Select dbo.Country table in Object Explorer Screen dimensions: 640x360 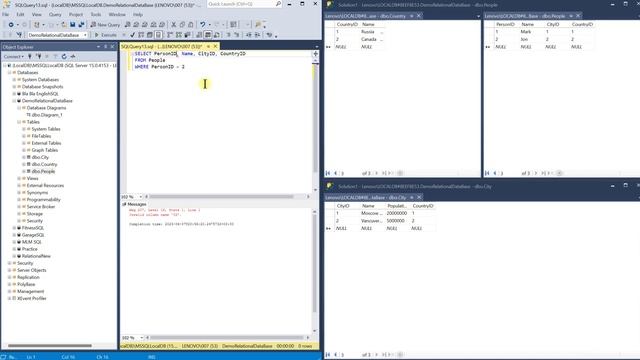point(44,164)
